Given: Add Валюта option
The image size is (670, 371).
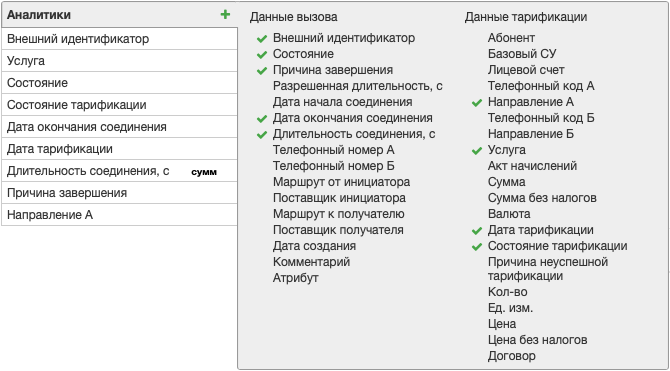Looking at the screenshot, I should (509, 214).
